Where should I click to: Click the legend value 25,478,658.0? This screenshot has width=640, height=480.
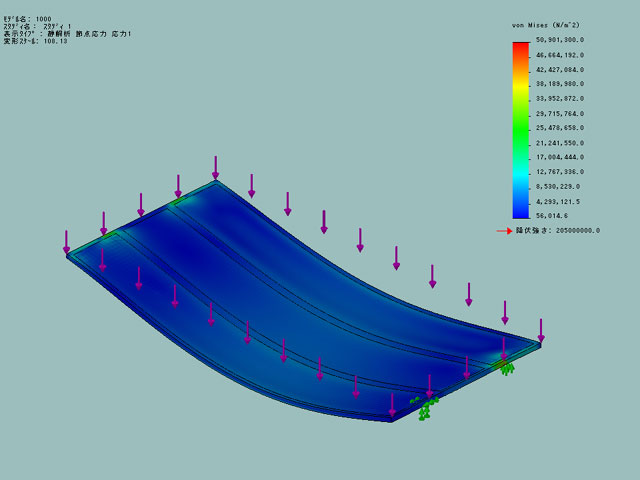pos(560,128)
